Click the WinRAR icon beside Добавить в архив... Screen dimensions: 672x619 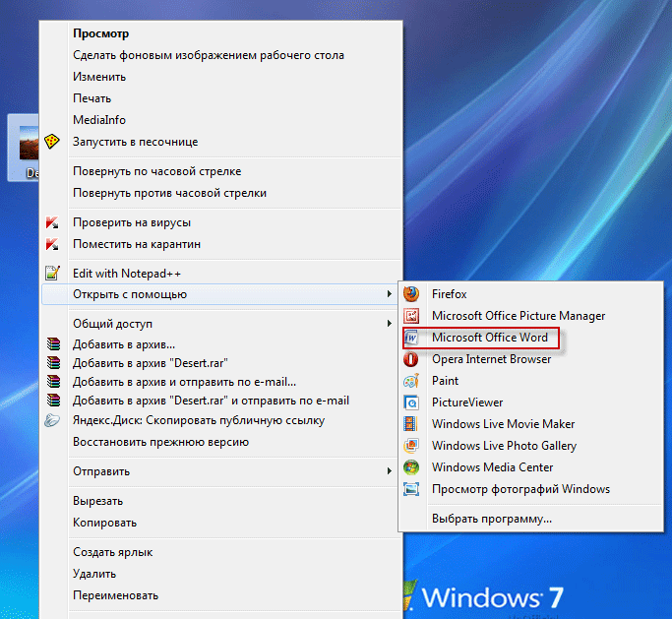pyautogui.click(x=53, y=344)
